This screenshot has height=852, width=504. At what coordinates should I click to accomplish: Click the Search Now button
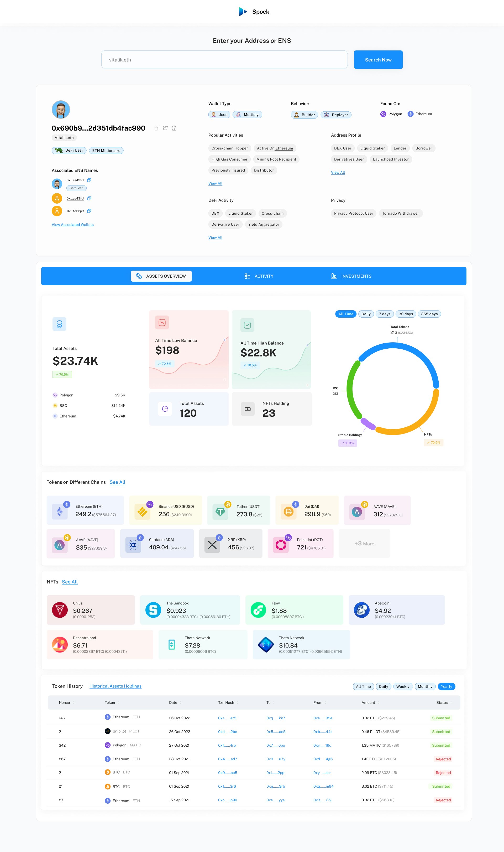(378, 60)
